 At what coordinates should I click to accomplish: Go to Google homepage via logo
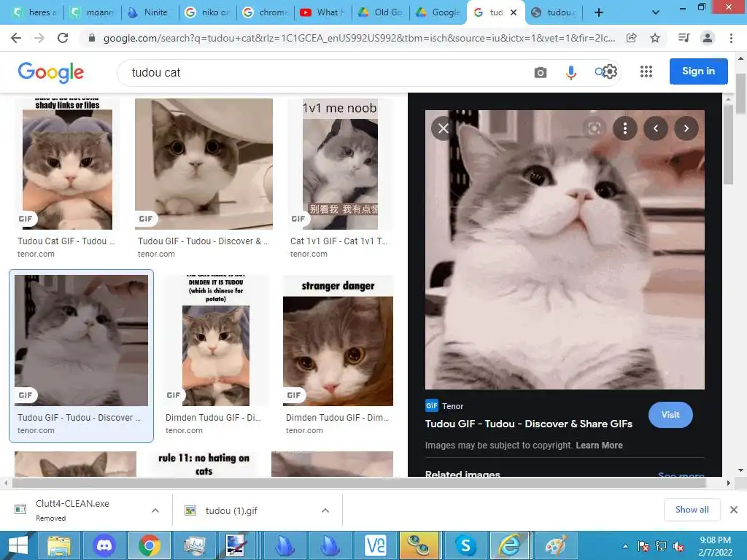point(51,72)
